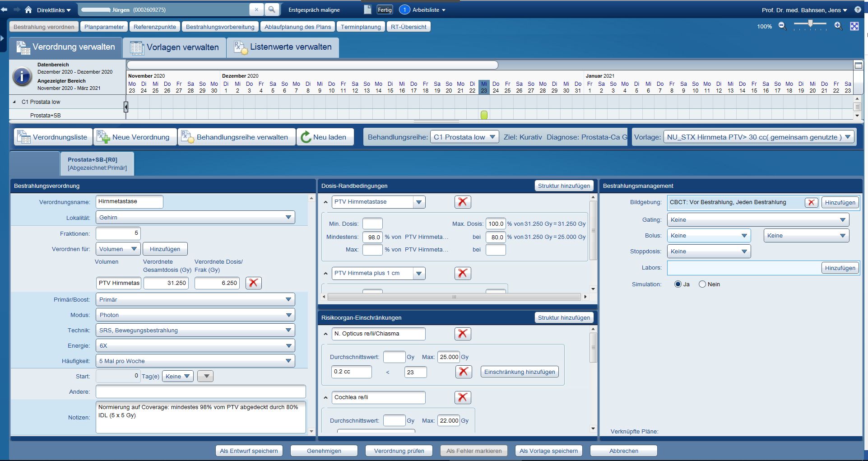
Task: Click the zoom level slider handle
Action: pos(811,23)
